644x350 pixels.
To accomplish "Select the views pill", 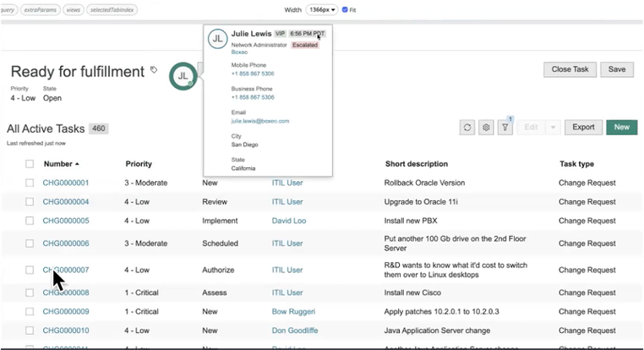I will [x=74, y=10].
